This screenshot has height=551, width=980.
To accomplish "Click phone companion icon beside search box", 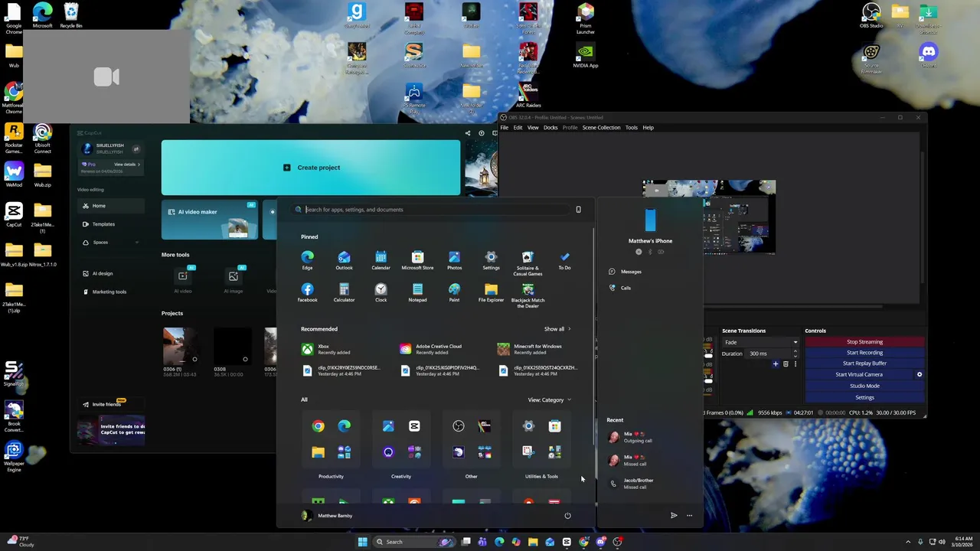I will pos(578,209).
